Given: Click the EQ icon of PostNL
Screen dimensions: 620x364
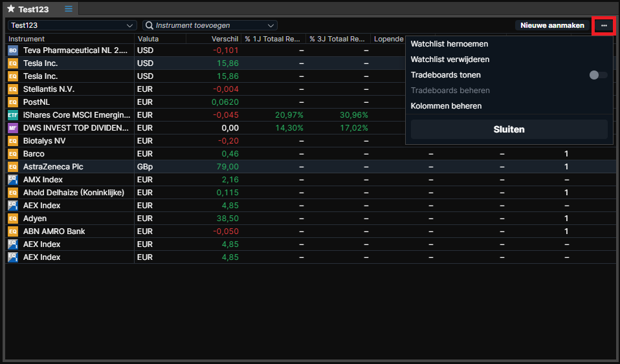Looking at the screenshot, I should [x=13, y=102].
